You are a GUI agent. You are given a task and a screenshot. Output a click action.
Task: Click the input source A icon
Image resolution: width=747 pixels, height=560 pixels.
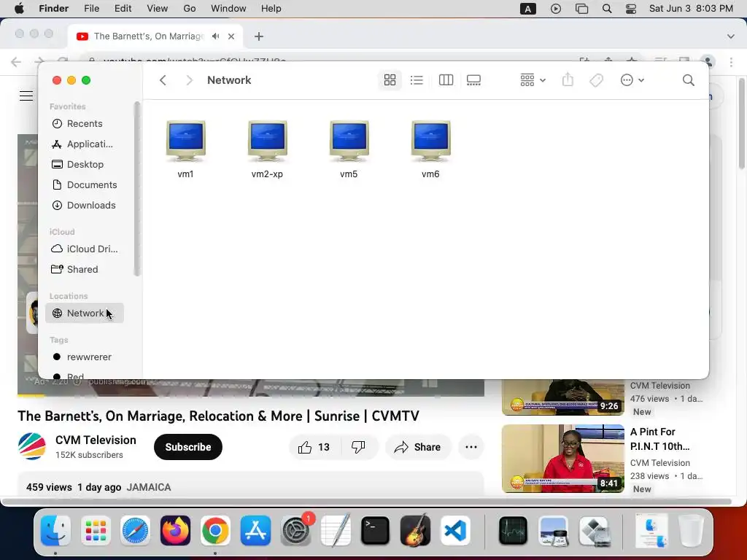coord(528,9)
